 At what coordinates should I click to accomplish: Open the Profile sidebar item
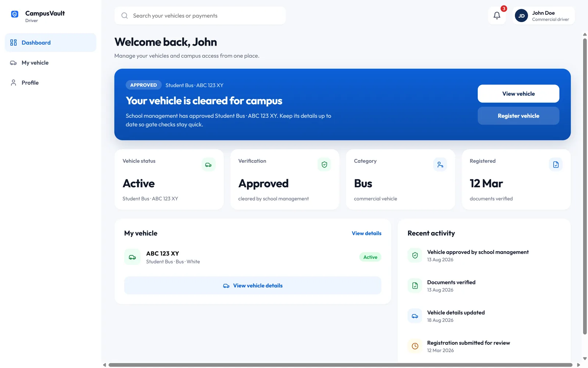(51, 83)
